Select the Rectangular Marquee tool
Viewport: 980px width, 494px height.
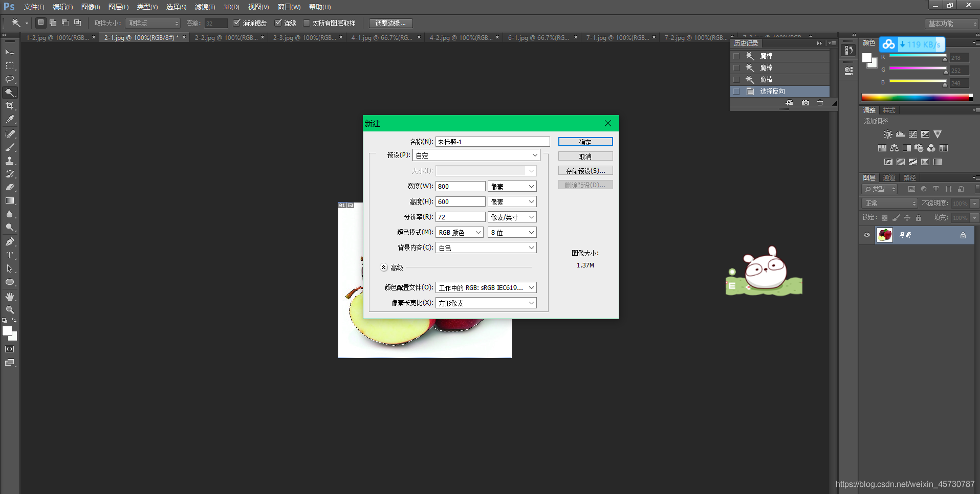click(10, 66)
